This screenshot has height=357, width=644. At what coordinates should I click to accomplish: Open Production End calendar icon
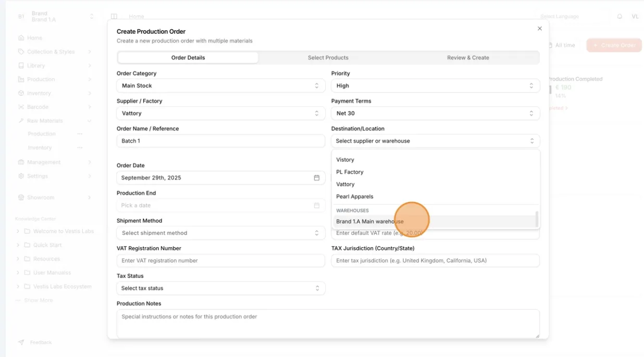[x=317, y=205]
